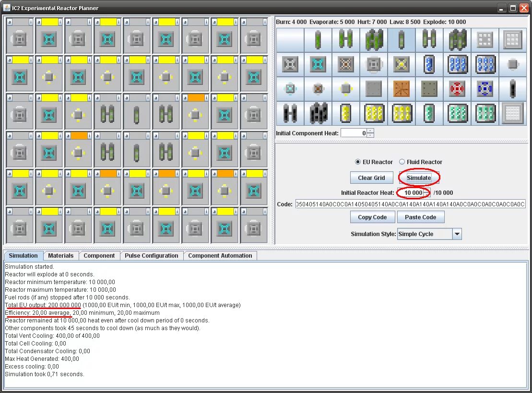Select the red RSH-condensator in the palette
532x393 pixels.
[457, 89]
